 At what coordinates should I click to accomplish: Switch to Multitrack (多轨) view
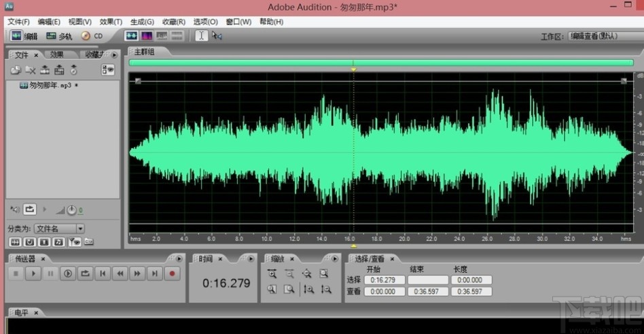(58, 36)
